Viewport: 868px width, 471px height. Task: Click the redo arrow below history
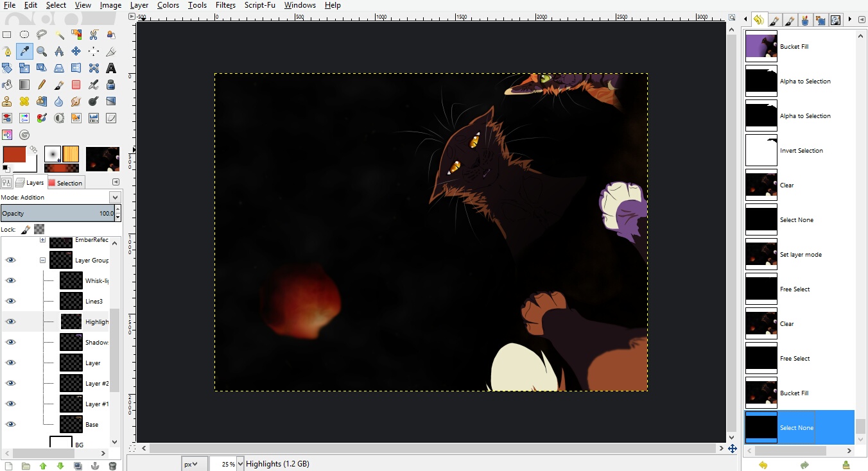804,465
